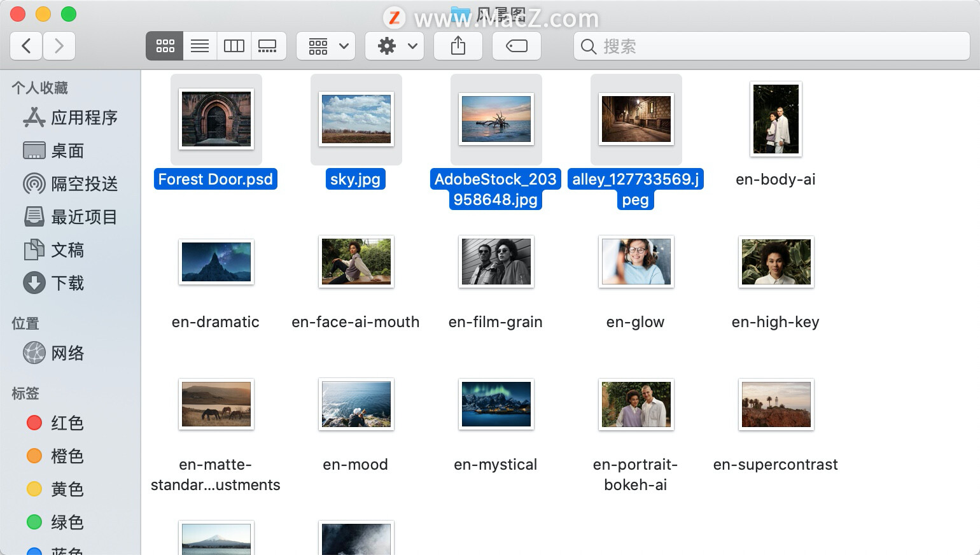Open 应用程序 in the sidebar
The height and width of the screenshot is (555, 980).
pos(70,118)
